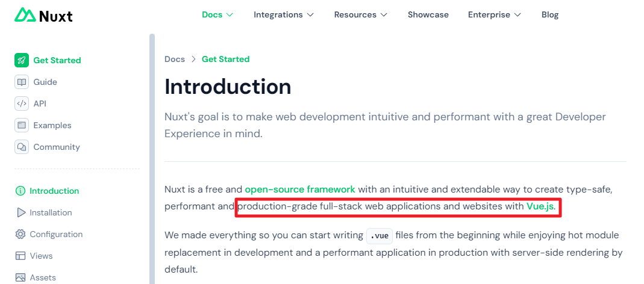Click the .vue inline code badge

[x=380, y=236]
